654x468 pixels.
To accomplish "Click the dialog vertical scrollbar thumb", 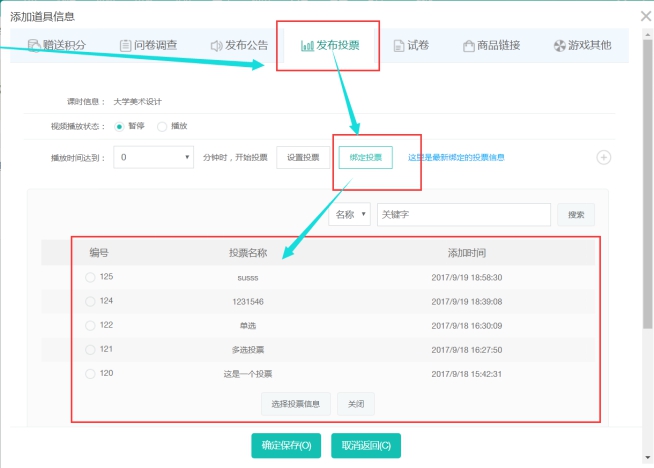I will click(647, 184).
